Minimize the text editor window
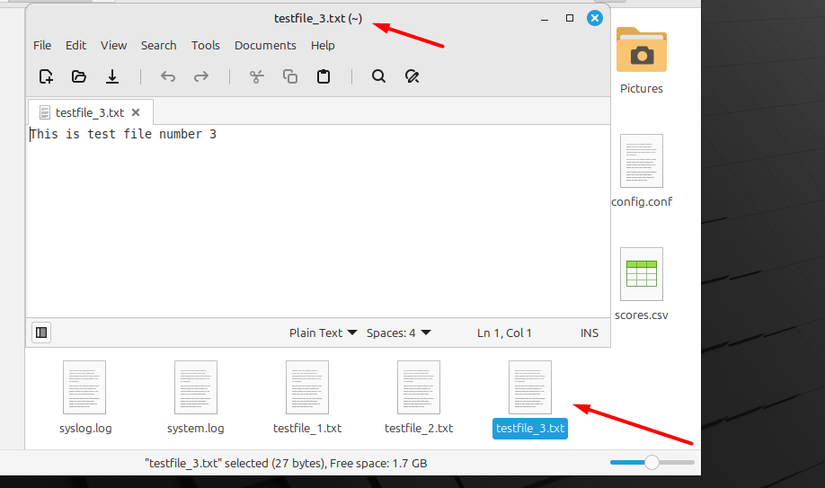The width and height of the screenshot is (825, 488). point(545,19)
